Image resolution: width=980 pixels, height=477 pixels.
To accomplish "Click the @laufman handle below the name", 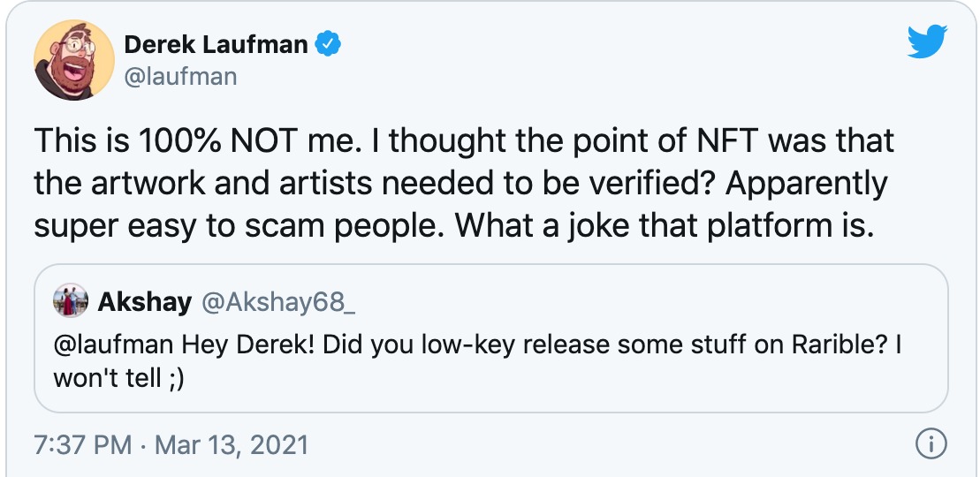I will [180, 77].
